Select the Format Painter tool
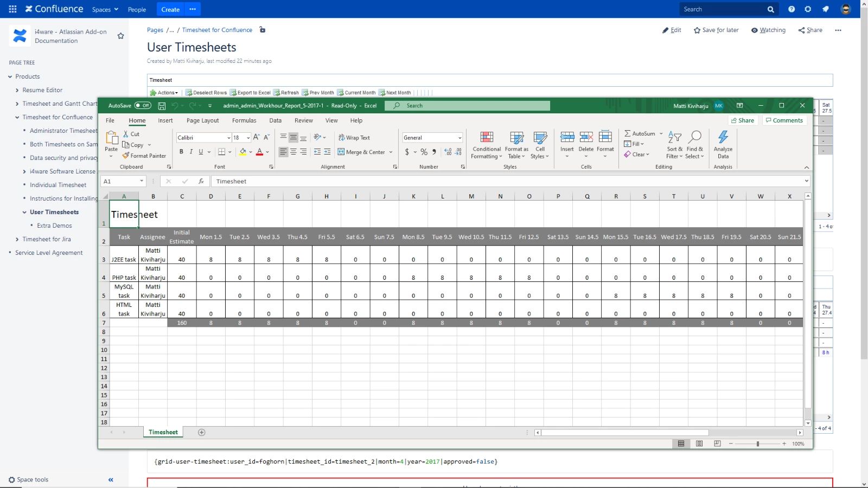The height and width of the screenshot is (488, 868). pos(144,156)
